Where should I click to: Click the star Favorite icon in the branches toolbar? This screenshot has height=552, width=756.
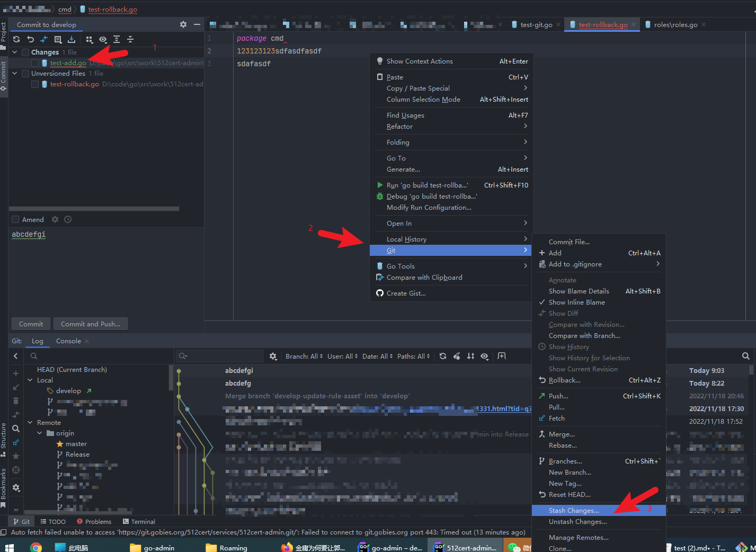(x=16, y=456)
